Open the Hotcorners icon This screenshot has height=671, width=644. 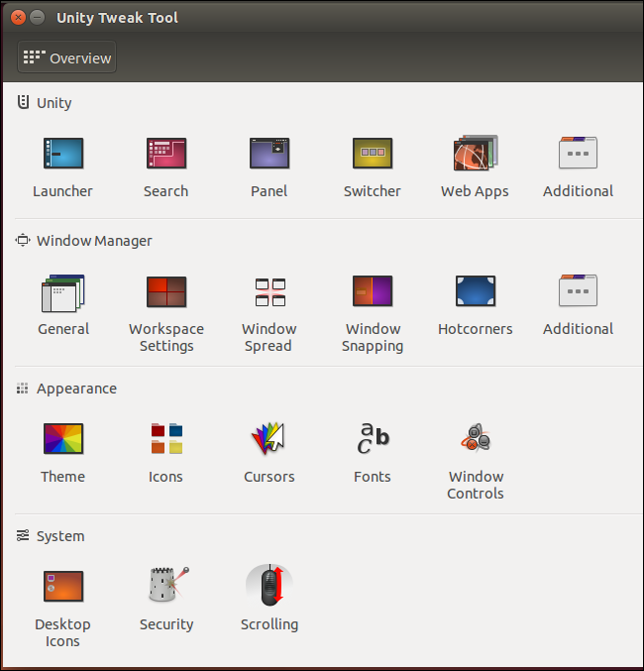(476, 291)
